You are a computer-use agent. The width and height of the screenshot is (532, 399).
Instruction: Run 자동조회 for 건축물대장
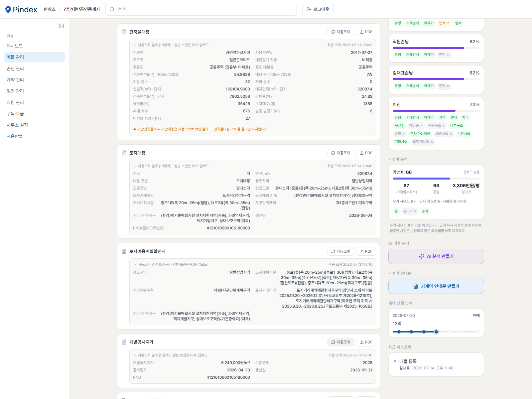(x=341, y=32)
